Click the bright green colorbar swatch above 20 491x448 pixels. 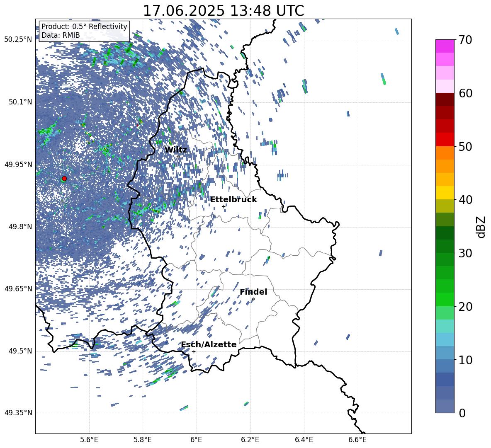[x=445, y=299]
